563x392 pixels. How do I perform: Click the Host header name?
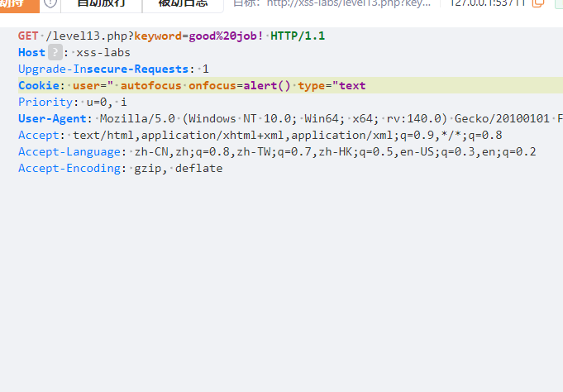click(31, 52)
